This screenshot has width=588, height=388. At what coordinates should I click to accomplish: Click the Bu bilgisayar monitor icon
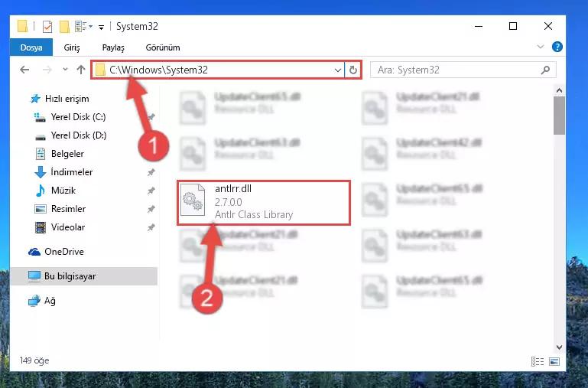(34, 276)
